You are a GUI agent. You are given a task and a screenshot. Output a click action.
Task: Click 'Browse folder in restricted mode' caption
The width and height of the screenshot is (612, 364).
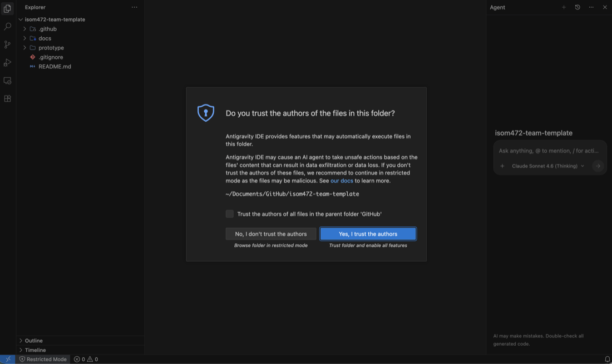tap(271, 245)
